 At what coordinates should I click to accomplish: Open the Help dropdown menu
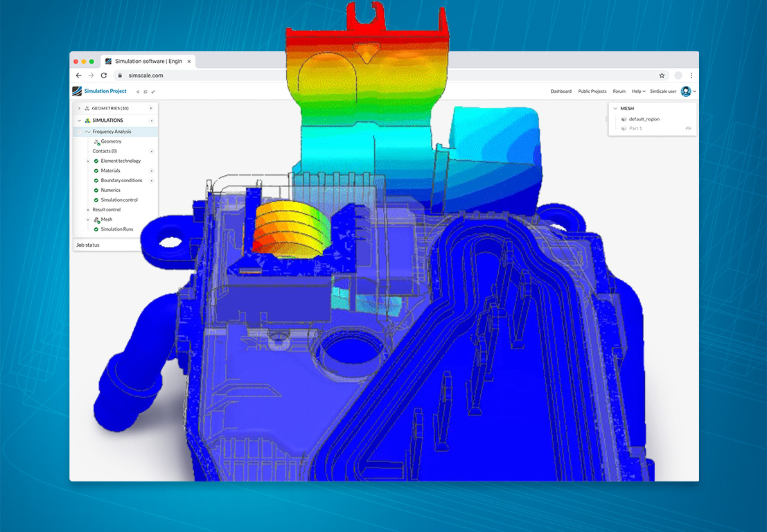pyautogui.click(x=637, y=91)
